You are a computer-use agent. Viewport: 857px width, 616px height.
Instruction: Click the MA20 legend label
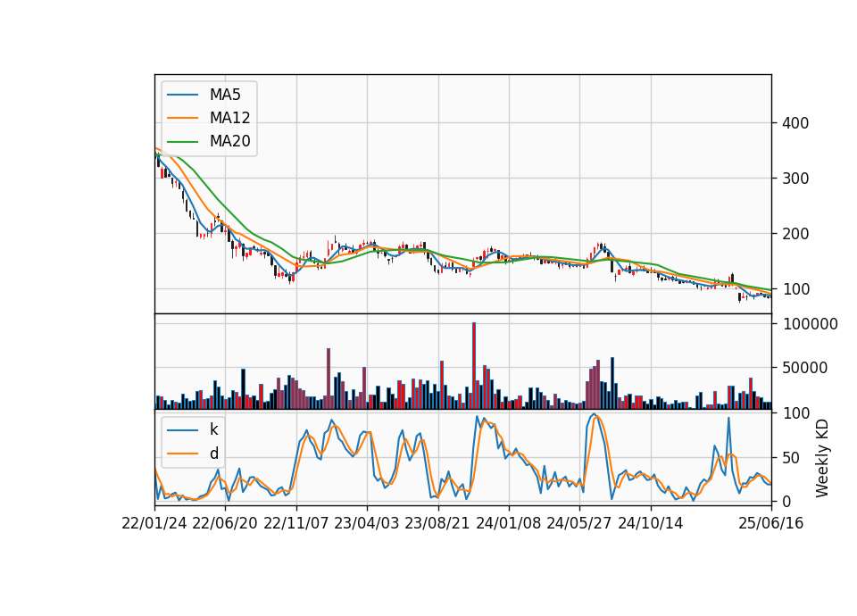(229, 141)
